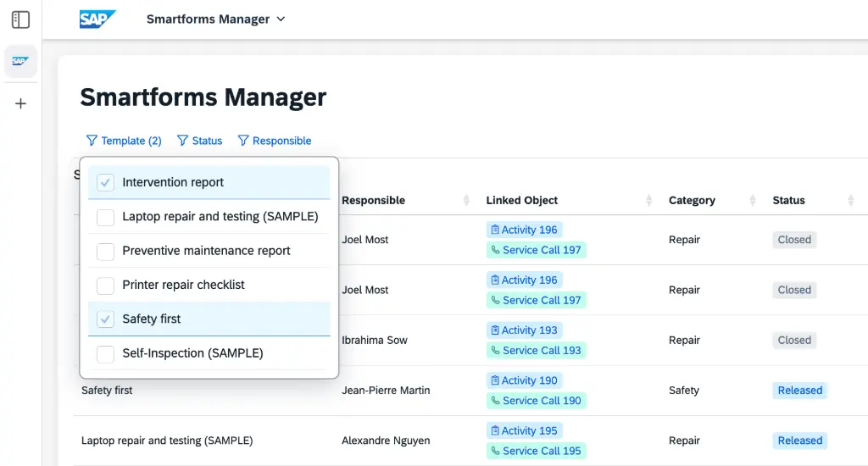Check the Laptop repair and testing (SAMPLE) checkbox
The image size is (868, 466).
coord(105,217)
